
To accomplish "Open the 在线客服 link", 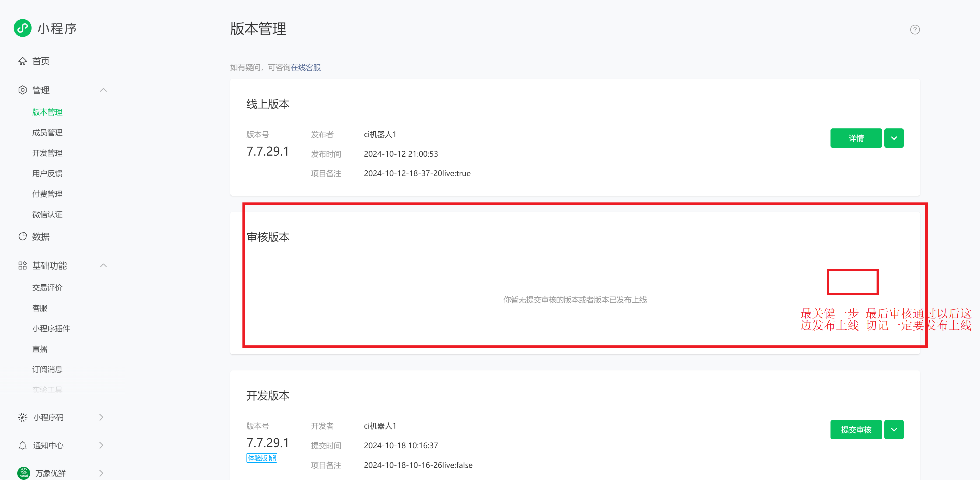I will (x=305, y=68).
